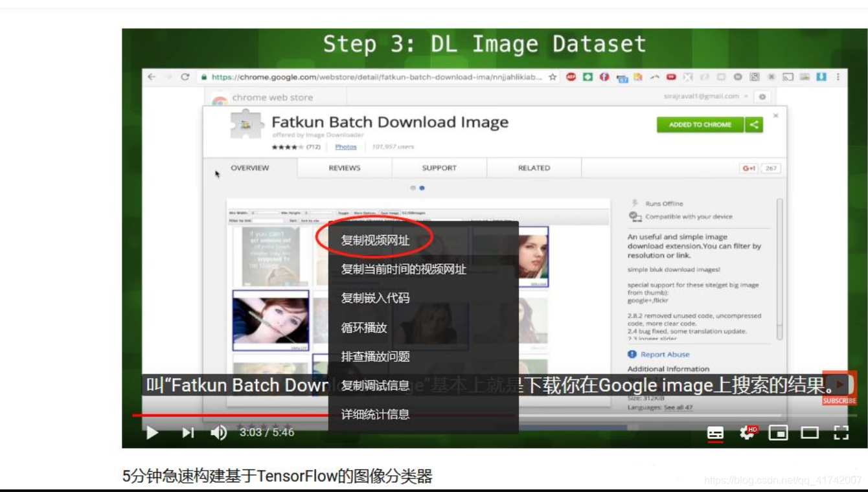Click the blue download extension icon

pos(821,76)
